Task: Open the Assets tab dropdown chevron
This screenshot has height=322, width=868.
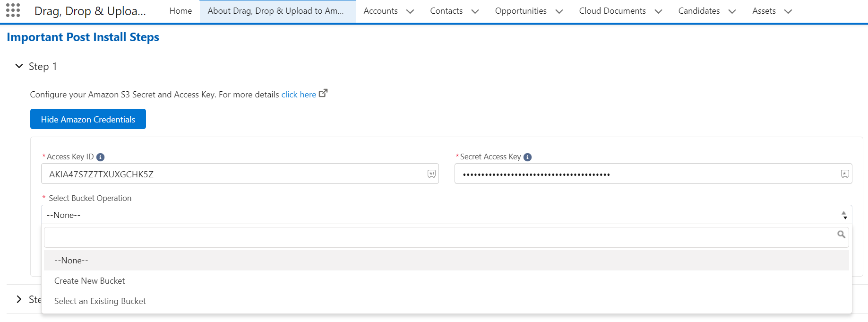Action: tap(788, 11)
